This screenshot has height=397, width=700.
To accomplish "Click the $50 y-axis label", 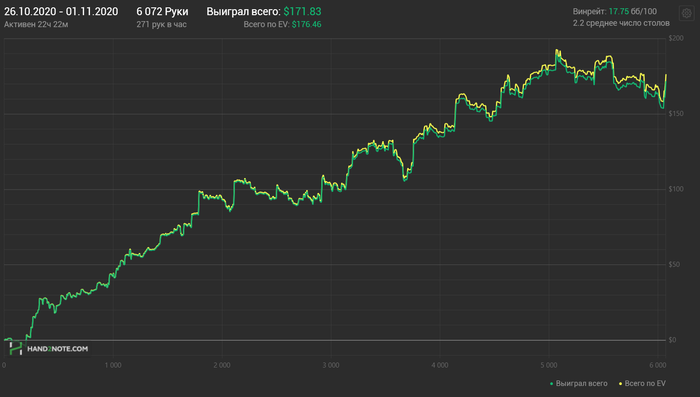I will (x=675, y=265).
